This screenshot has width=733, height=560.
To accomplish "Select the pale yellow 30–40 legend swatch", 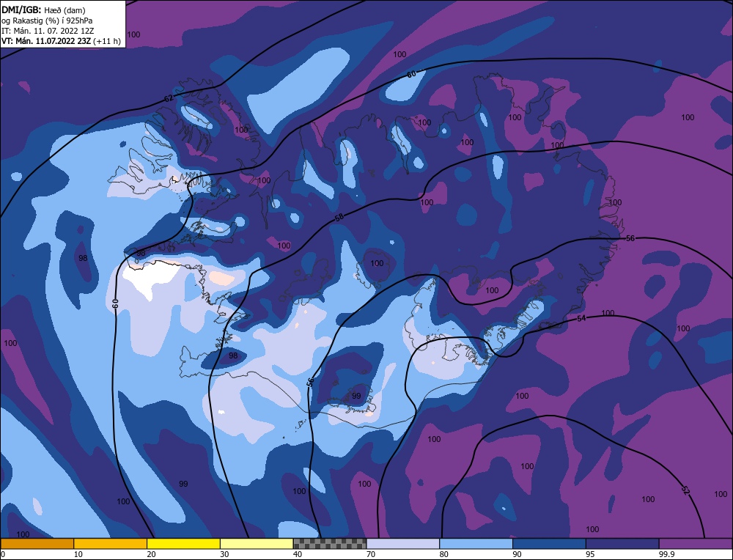I will 257,543.
